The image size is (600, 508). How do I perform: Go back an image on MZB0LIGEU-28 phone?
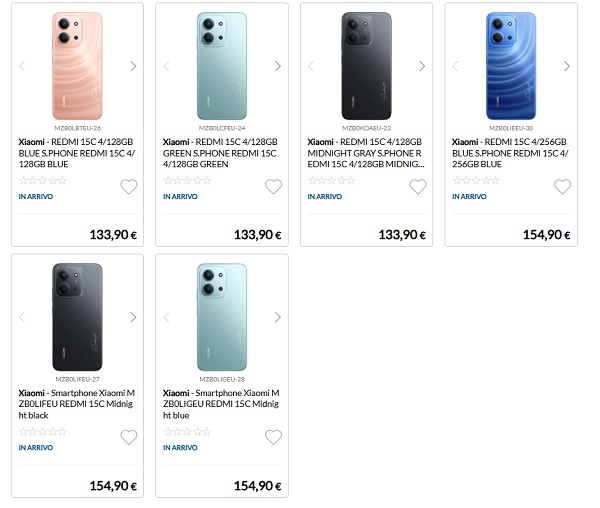pyautogui.click(x=166, y=317)
